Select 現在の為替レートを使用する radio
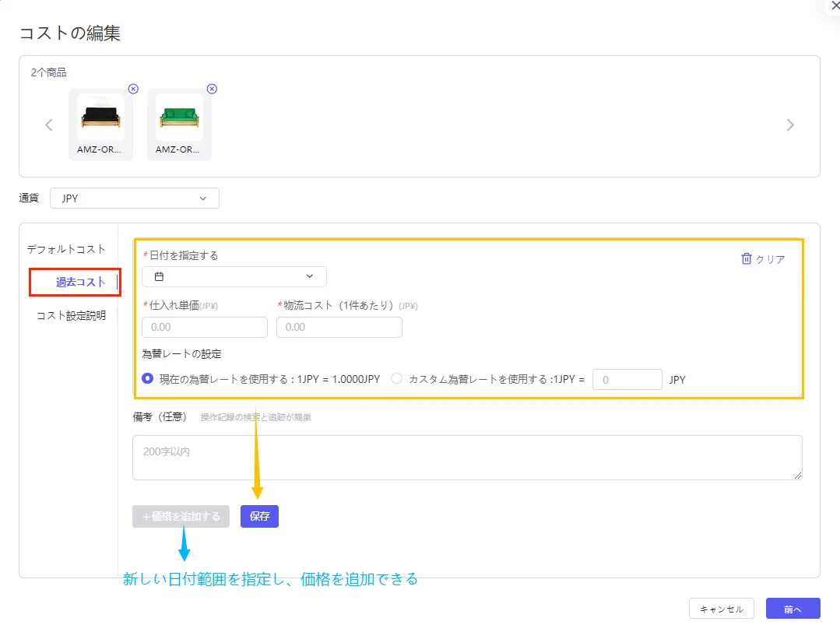Image resolution: width=840 pixels, height=625 pixels. tap(147, 378)
